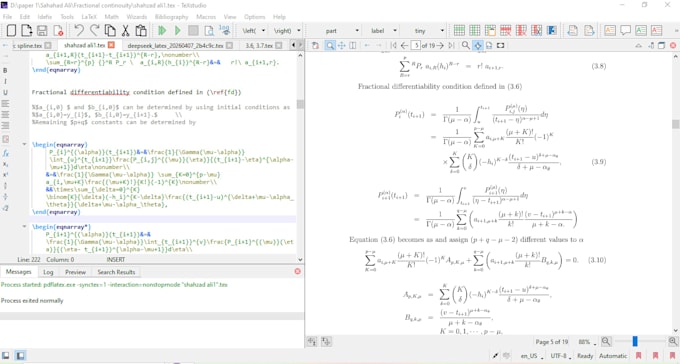The width and height of the screenshot is (680, 364).
Task: Toggle underline formatting in the side toolbar
Action: 5,92
